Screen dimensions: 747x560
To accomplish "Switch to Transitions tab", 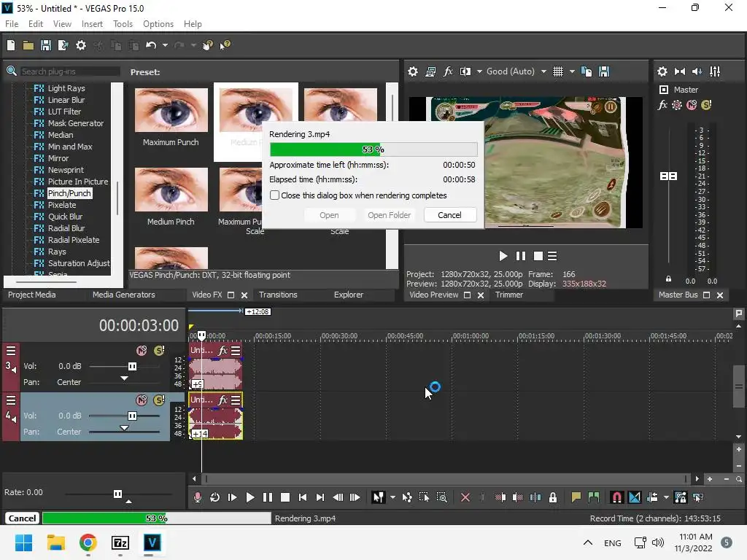I will pos(278,295).
